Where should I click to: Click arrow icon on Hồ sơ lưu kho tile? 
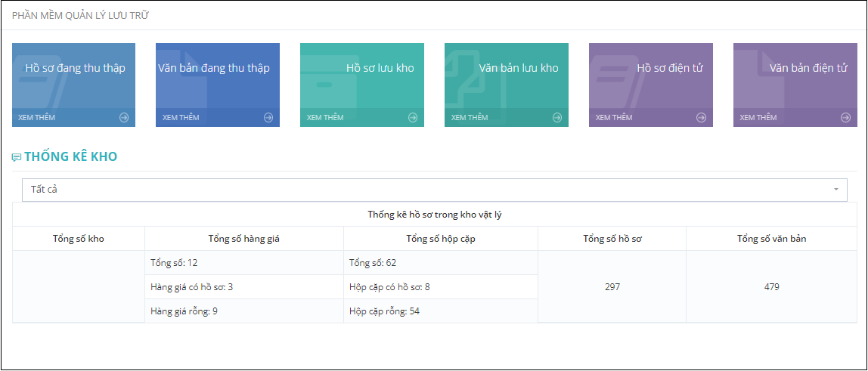(x=413, y=117)
